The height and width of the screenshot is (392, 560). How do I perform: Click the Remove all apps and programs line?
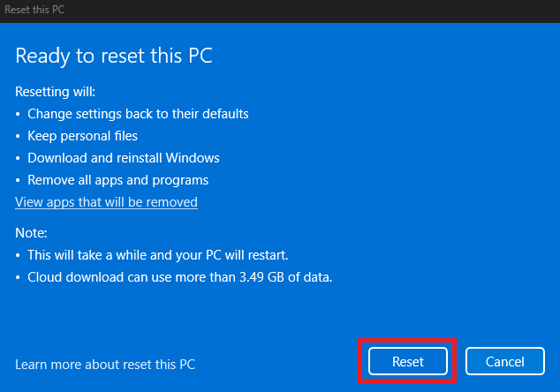pos(117,180)
